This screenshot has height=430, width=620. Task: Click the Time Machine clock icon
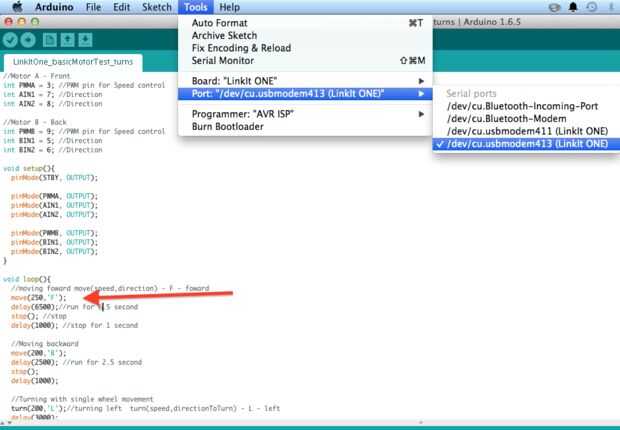(x=592, y=7)
